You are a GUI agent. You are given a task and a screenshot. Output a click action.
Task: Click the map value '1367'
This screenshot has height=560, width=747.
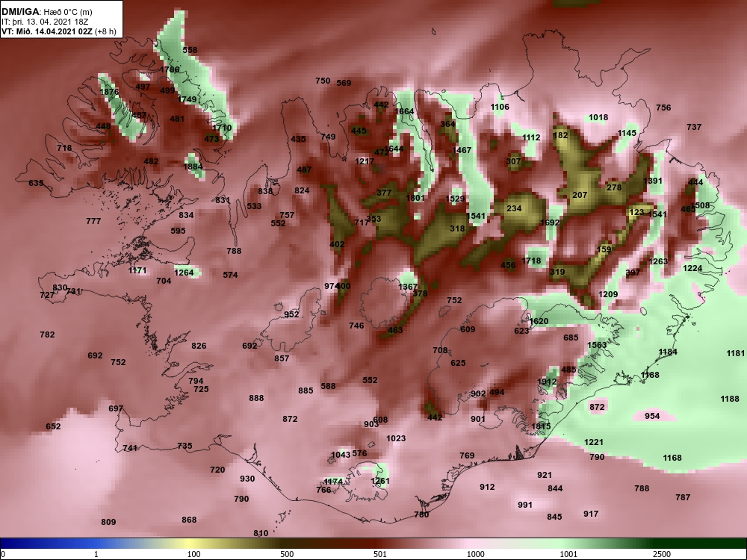pos(408,287)
